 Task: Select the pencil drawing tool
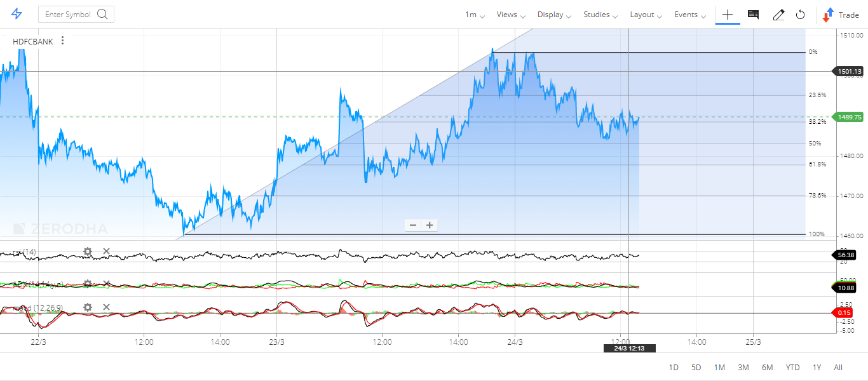(778, 15)
